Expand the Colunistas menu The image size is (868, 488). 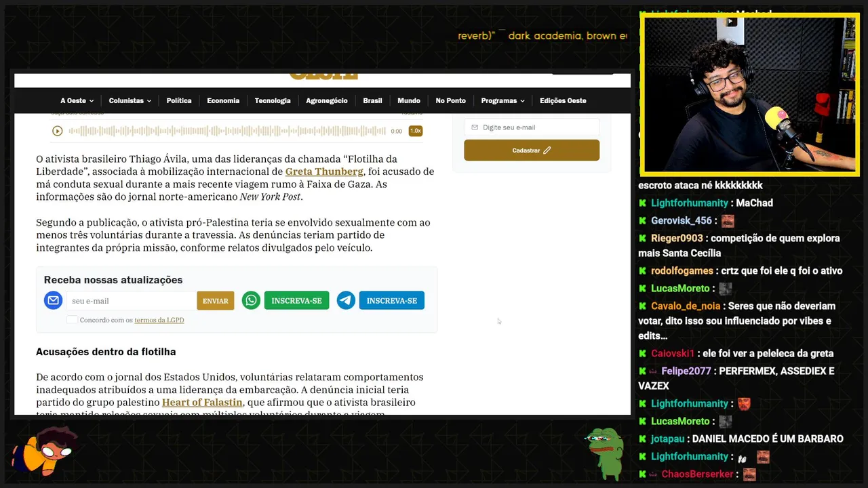coord(130,100)
